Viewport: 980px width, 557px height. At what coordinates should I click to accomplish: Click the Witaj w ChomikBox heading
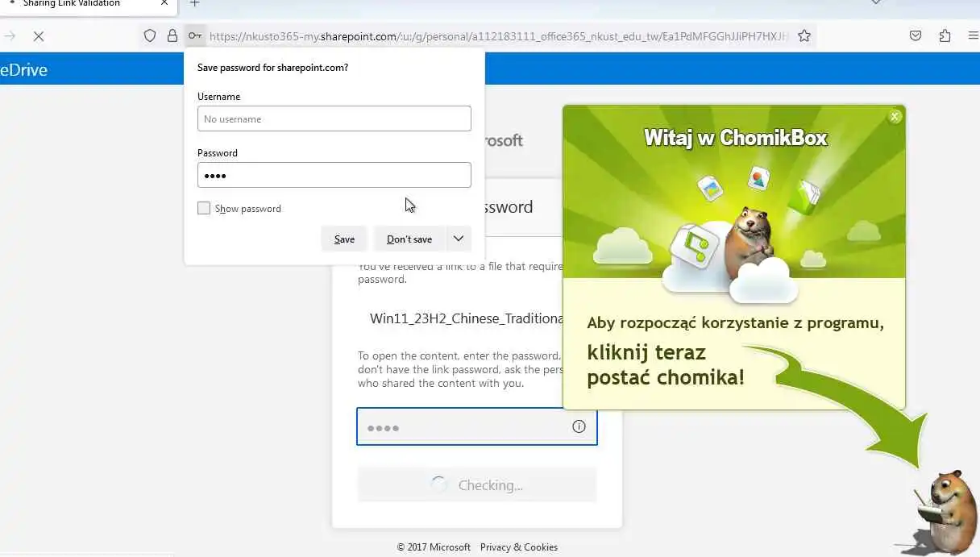point(735,138)
